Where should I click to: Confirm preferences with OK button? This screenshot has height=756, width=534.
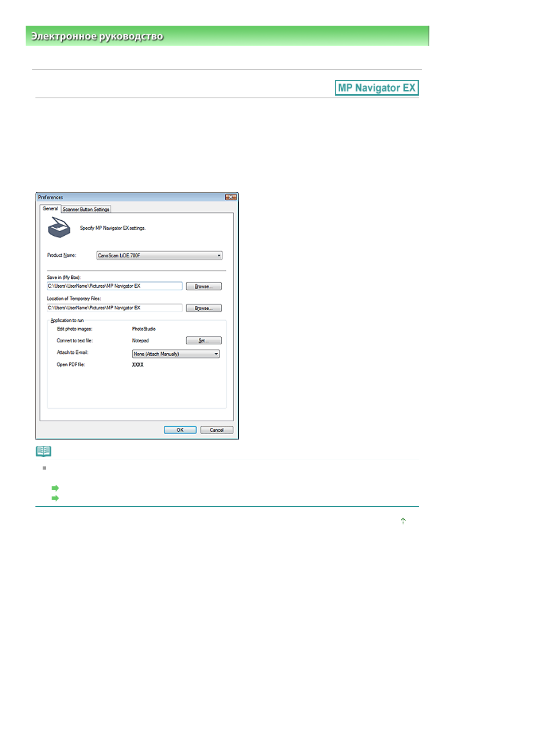coord(180,430)
